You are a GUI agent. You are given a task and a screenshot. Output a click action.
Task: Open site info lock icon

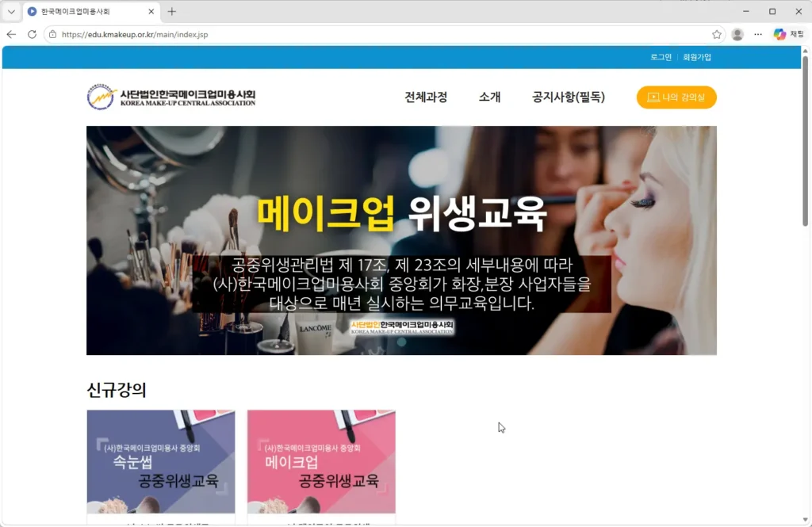(x=52, y=34)
